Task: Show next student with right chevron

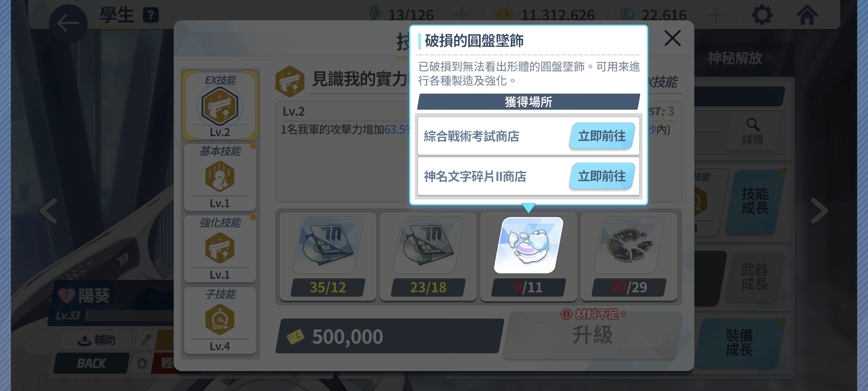Action: click(x=819, y=210)
